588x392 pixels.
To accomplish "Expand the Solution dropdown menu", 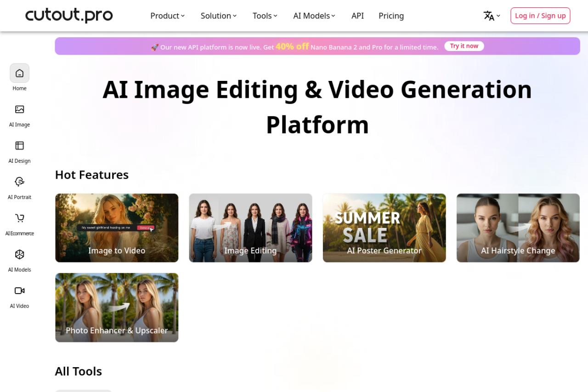I will [219, 16].
